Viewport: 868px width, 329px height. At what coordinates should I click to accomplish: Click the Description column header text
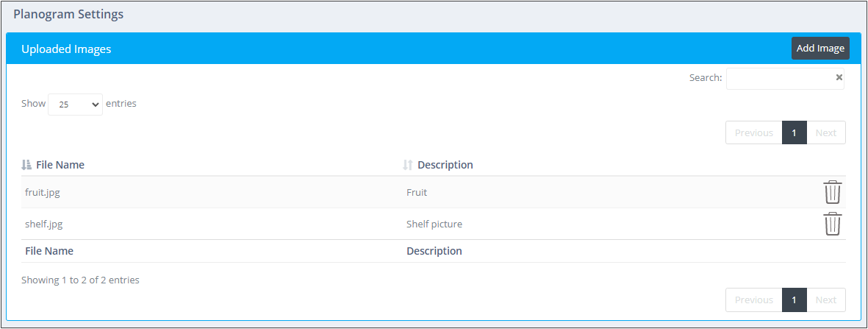tap(445, 165)
